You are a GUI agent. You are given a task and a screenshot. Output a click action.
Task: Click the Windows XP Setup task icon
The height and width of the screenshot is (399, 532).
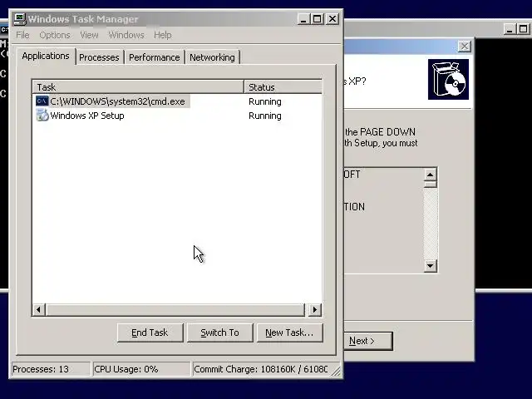click(42, 116)
